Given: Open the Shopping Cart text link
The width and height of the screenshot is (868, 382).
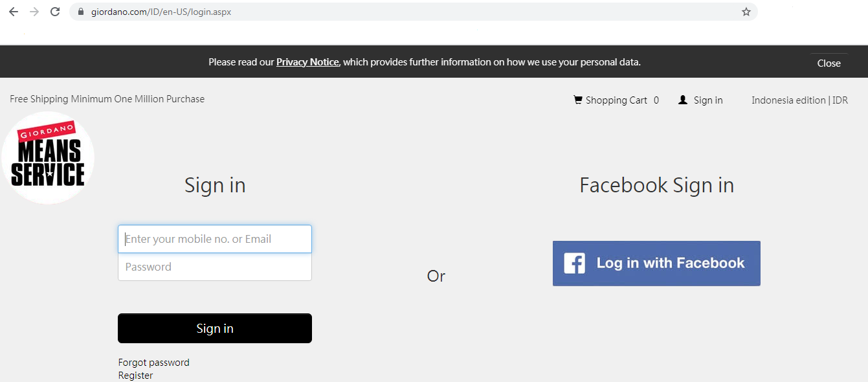Looking at the screenshot, I should click(616, 100).
